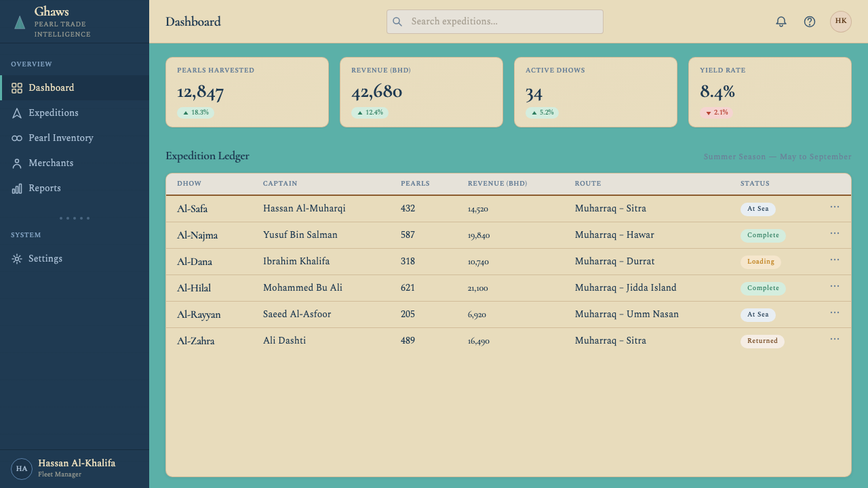Click the Al-Dana dhow name

pos(195,262)
